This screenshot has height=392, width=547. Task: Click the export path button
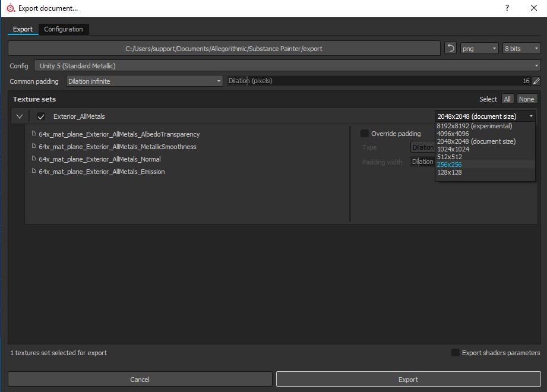[x=224, y=49]
